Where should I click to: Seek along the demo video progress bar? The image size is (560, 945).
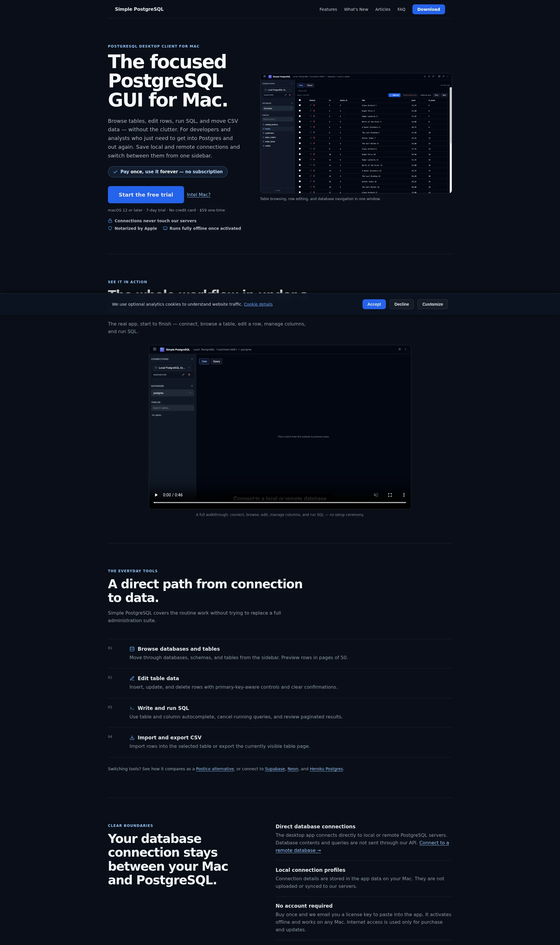[x=280, y=503]
